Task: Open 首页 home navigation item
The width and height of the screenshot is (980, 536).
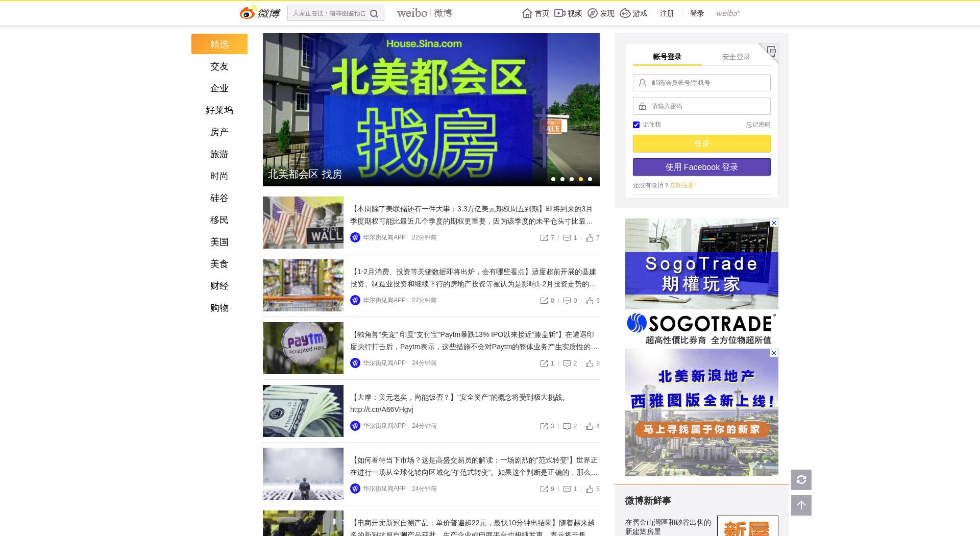Action: click(x=535, y=13)
